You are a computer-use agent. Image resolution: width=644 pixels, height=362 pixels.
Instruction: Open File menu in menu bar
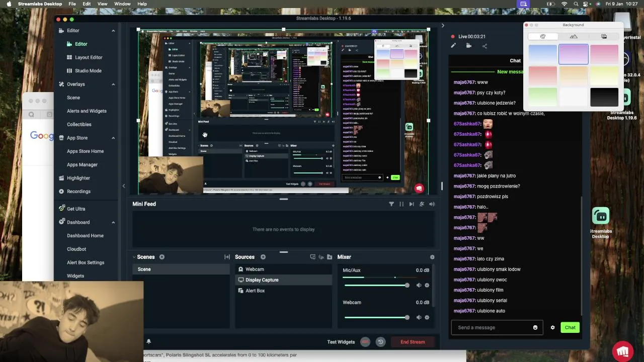[x=72, y=4]
